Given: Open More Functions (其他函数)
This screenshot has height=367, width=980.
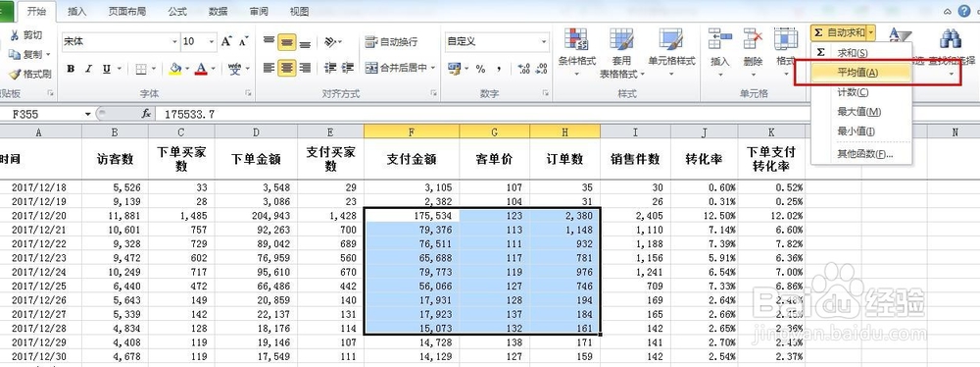Looking at the screenshot, I should pos(860,154).
